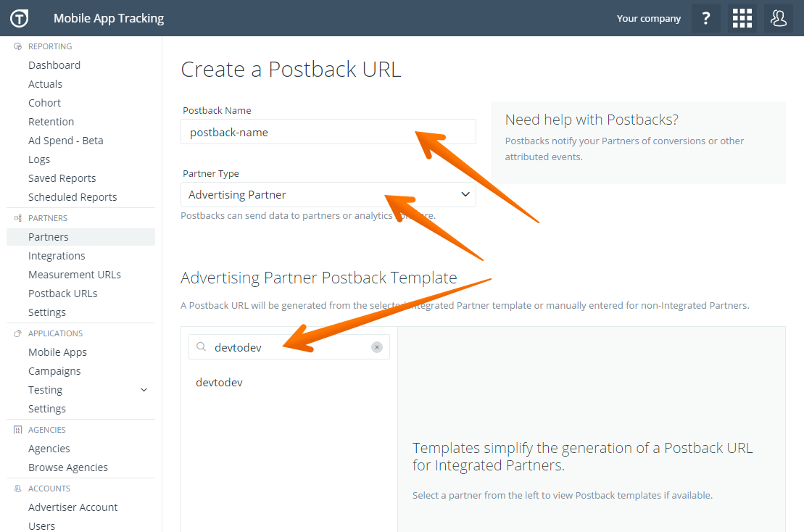The height and width of the screenshot is (532, 804).
Task: Open the Dashboard page
Action: click(54, 65)
